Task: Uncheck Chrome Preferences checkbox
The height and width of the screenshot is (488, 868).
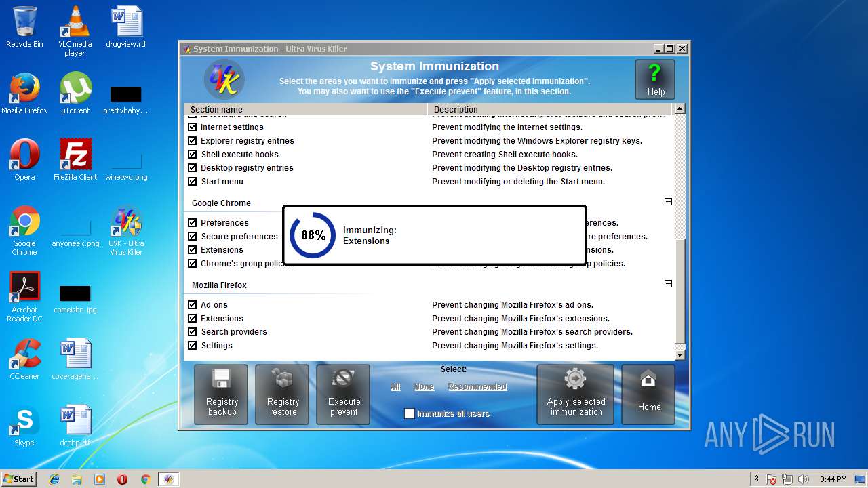Action: [192, 223]
